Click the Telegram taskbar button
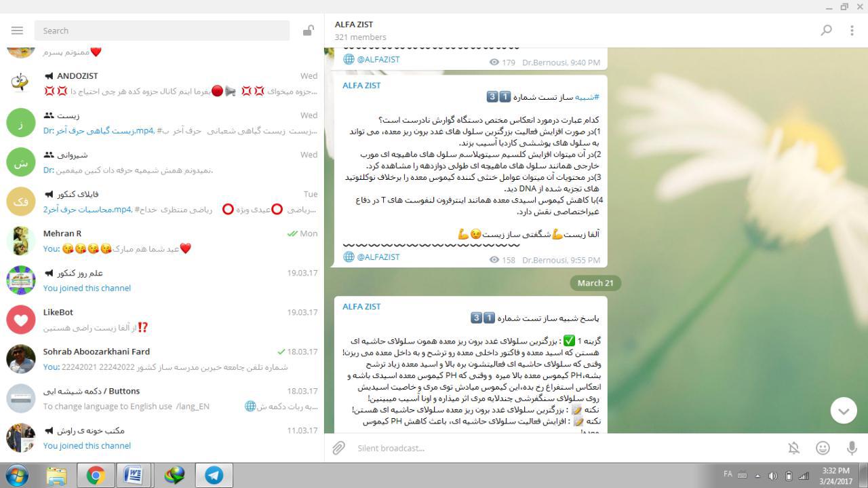 (x=214, y=476)
